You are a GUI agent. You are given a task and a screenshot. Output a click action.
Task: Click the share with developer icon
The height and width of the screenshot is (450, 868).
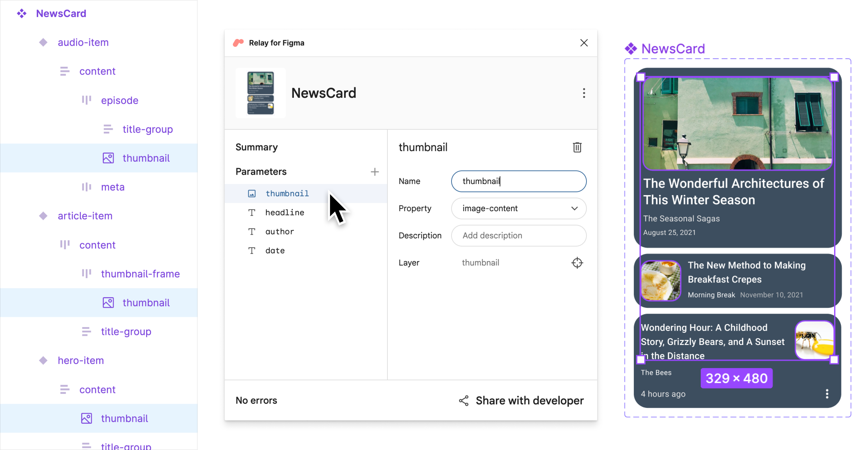click(464, 400)
